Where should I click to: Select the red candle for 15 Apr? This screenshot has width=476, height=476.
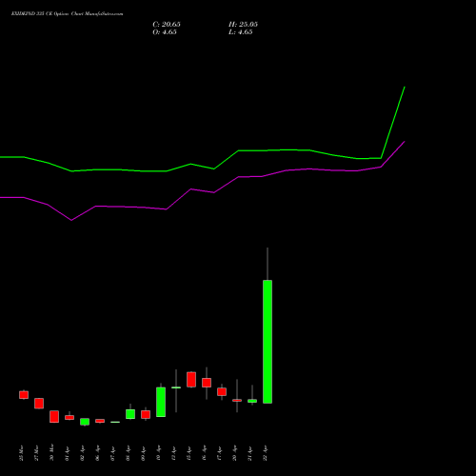pos(191,380)
